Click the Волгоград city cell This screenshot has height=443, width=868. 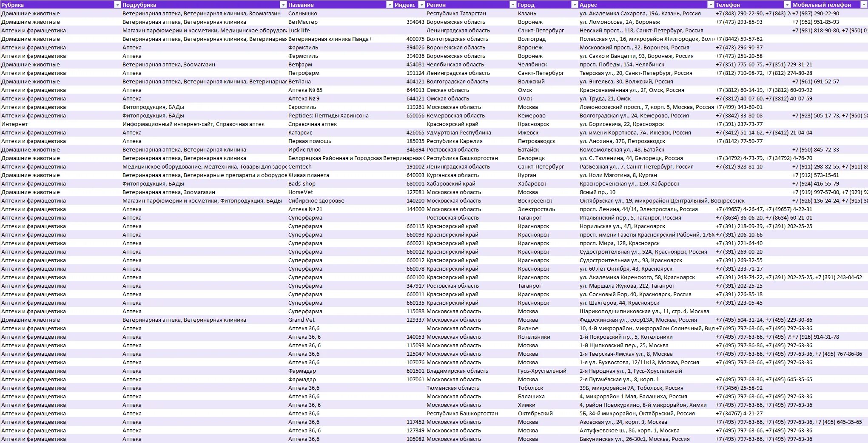click(x=547, y=39)
